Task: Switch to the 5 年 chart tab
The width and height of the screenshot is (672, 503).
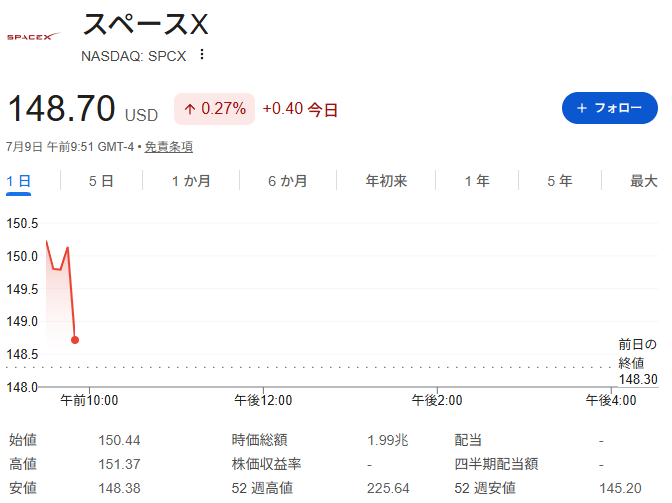Action: (560, 181)
